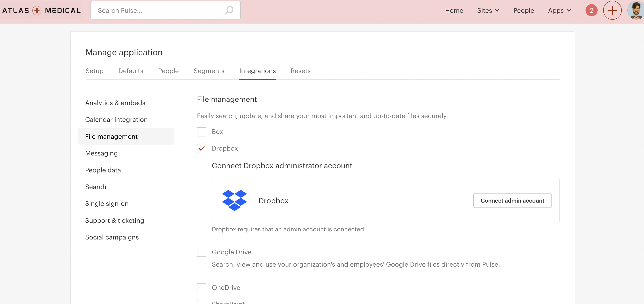Click the Google Drive label text
Viewport: 644px width, 304px height.
coord(232,252)
